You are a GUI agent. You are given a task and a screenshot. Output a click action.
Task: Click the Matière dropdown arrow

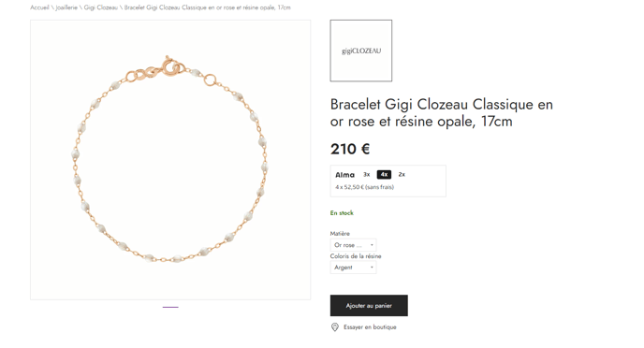click(x=372, y=245)
